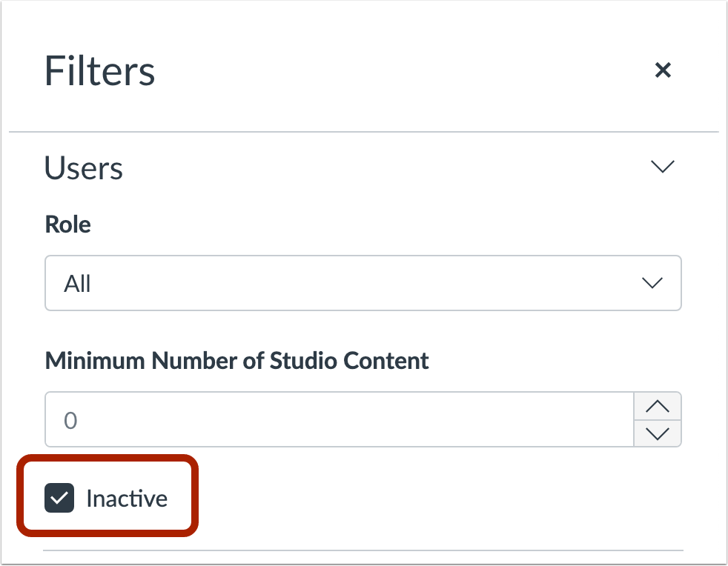
Task: Select the All value in Role dropdown
Action: (x=363, y=283)
